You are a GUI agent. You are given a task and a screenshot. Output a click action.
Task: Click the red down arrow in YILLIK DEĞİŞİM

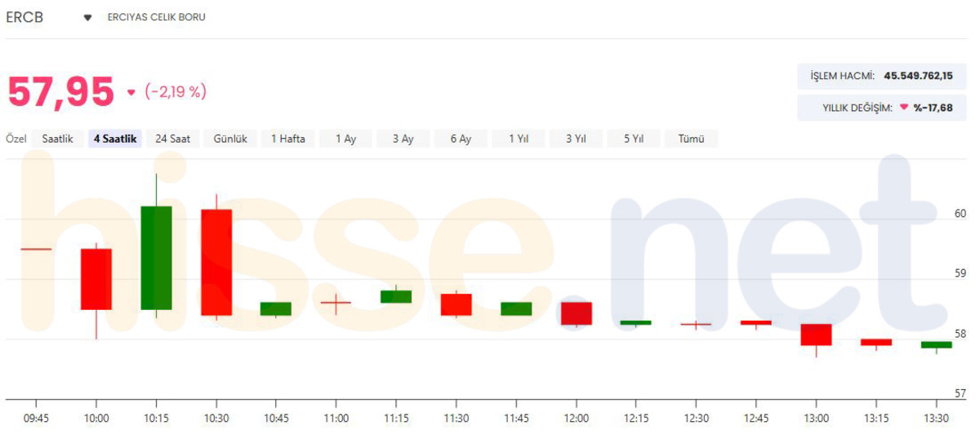904,108
